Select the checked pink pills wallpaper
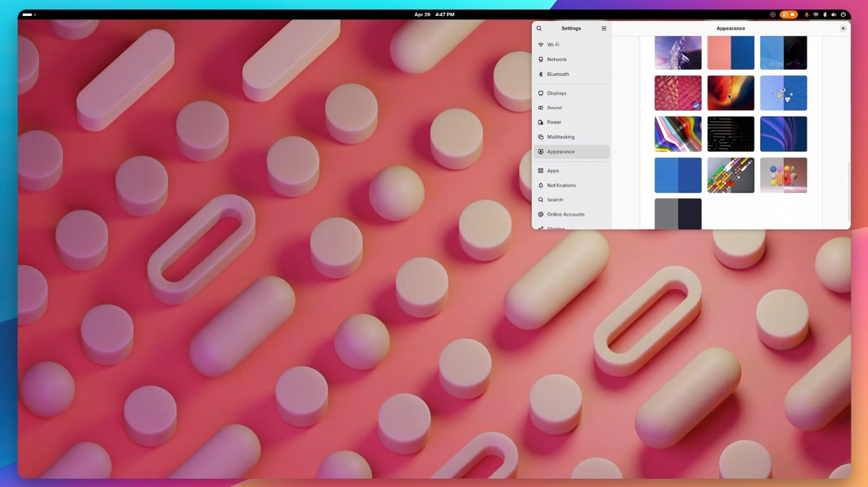The height and width of the screenshot is (487, 868). point(678,93)
